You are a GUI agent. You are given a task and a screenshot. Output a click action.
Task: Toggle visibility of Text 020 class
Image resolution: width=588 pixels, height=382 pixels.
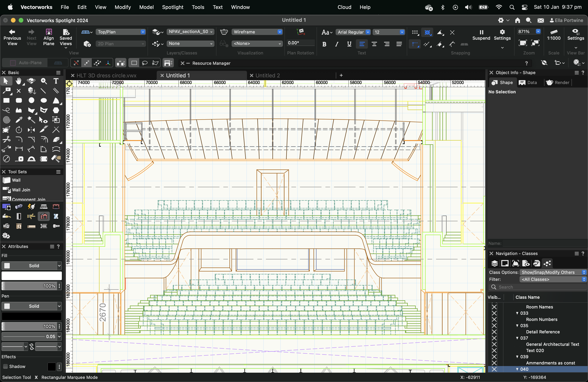tap(494, 350)
